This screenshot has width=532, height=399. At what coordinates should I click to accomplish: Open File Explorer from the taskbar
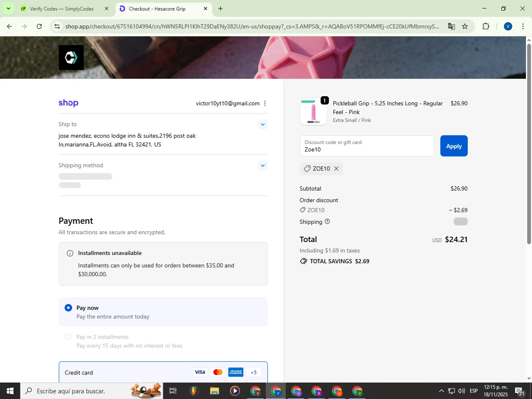(215, 391)
